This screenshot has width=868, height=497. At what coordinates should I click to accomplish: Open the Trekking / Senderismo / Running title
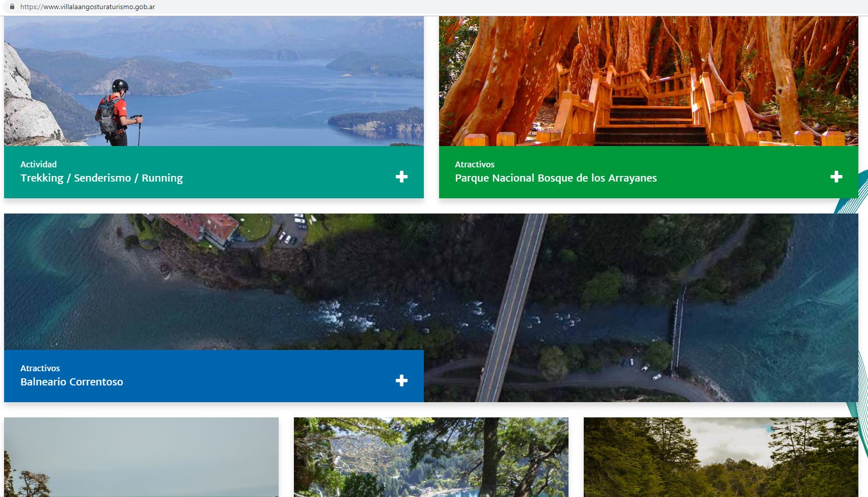click(102, 178)
